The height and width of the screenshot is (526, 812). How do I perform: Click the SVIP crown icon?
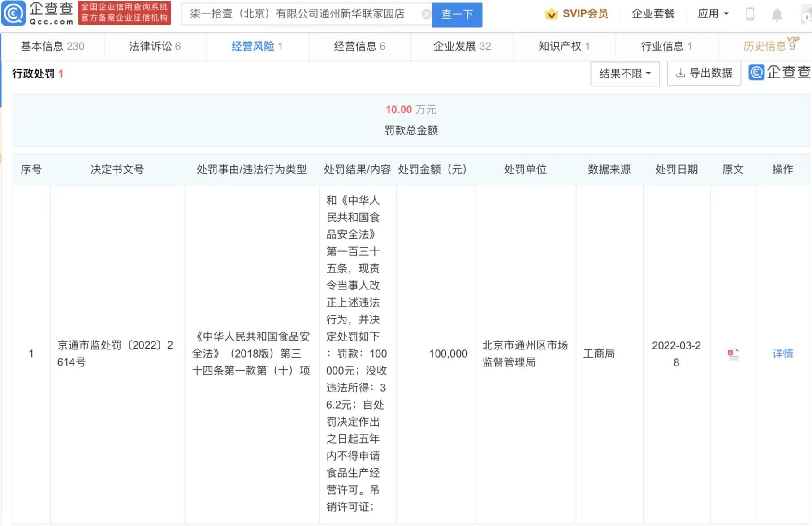click(x=551, y=14)
